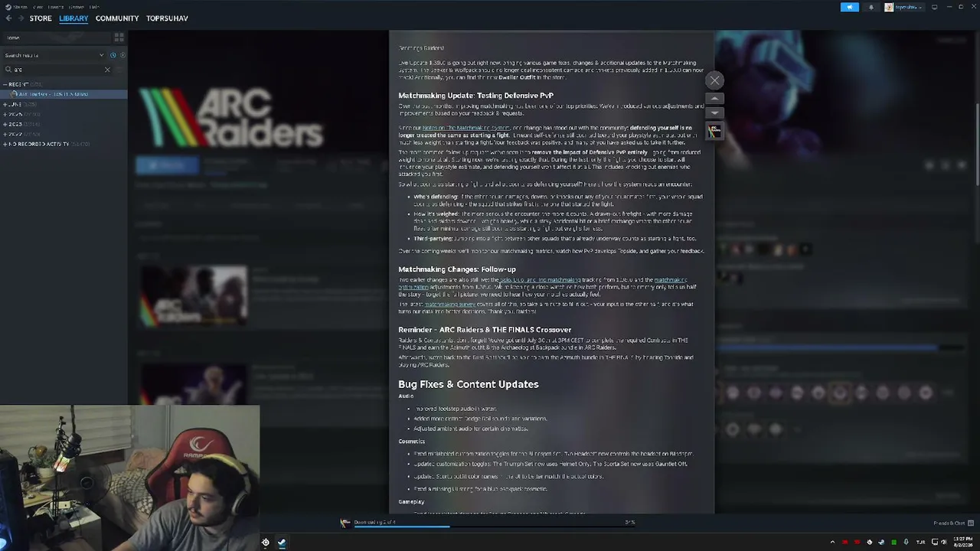Open the Steam app in taskbar
This screenshot has height=551, width=980.
pyautogui.click(x=282, y=543)
